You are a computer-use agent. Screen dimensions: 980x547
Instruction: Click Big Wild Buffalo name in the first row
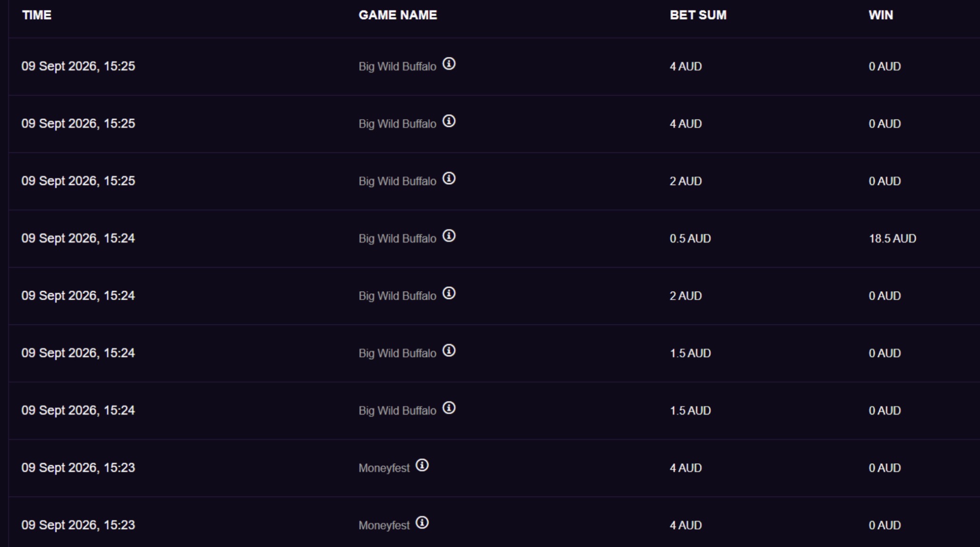[397, 67]
